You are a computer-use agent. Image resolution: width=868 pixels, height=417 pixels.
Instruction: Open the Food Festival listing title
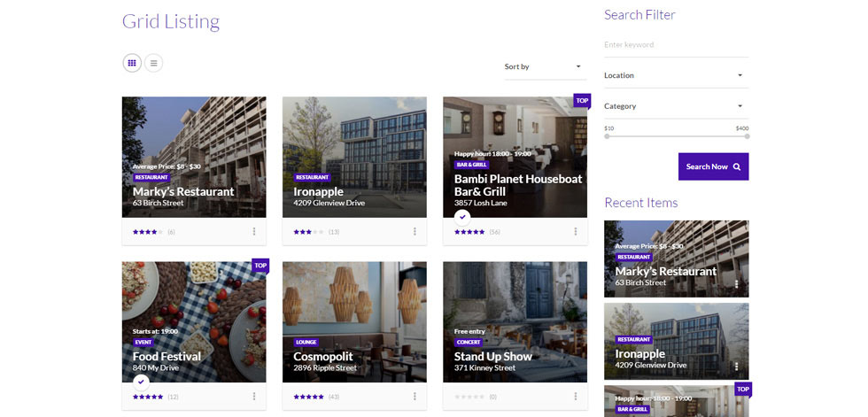167,357
